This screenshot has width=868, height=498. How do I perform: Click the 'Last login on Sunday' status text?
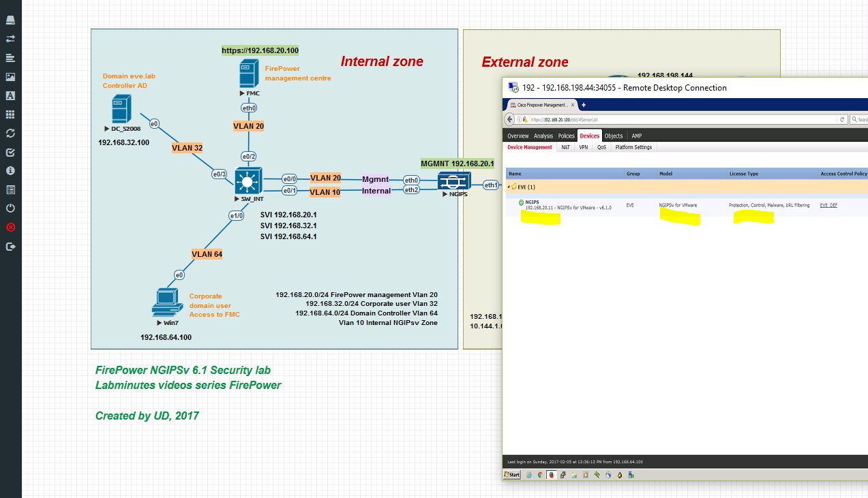pos(575,462)
